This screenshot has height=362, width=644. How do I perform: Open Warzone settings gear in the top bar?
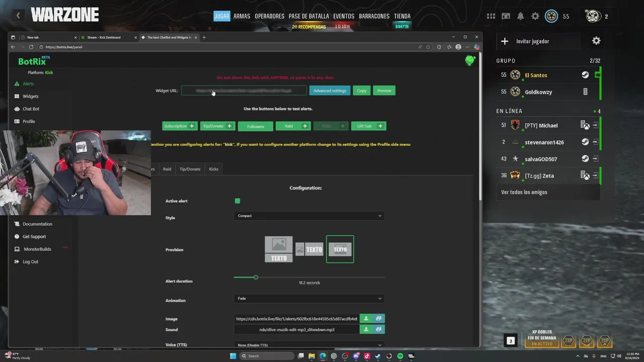(535, 16)
